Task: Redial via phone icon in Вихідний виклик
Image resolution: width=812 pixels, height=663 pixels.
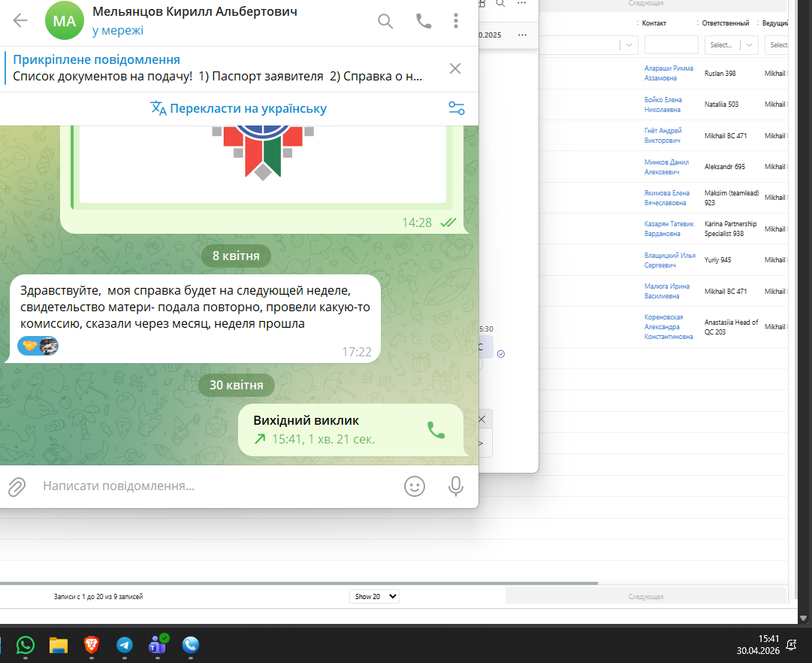Action: (x=436, y=430)
